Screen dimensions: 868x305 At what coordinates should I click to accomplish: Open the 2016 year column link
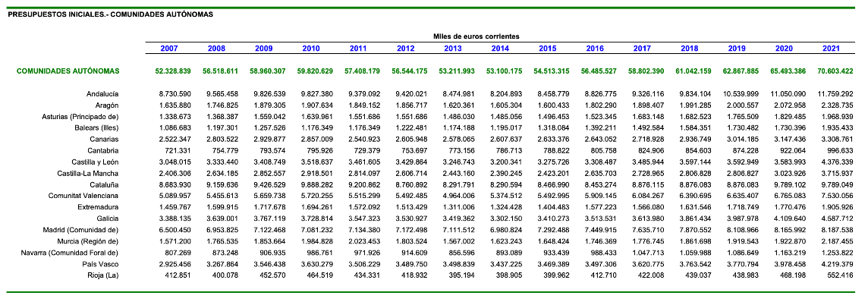595,49
